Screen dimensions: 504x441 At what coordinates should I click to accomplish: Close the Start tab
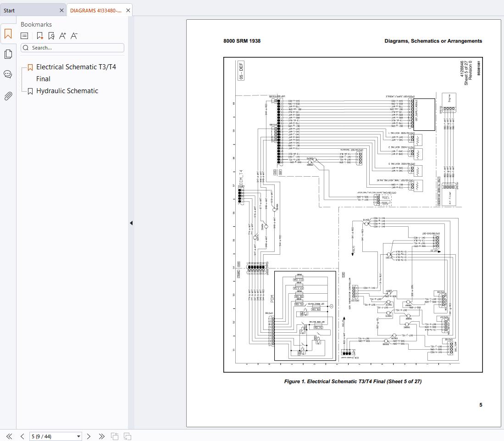click(61, 11)
